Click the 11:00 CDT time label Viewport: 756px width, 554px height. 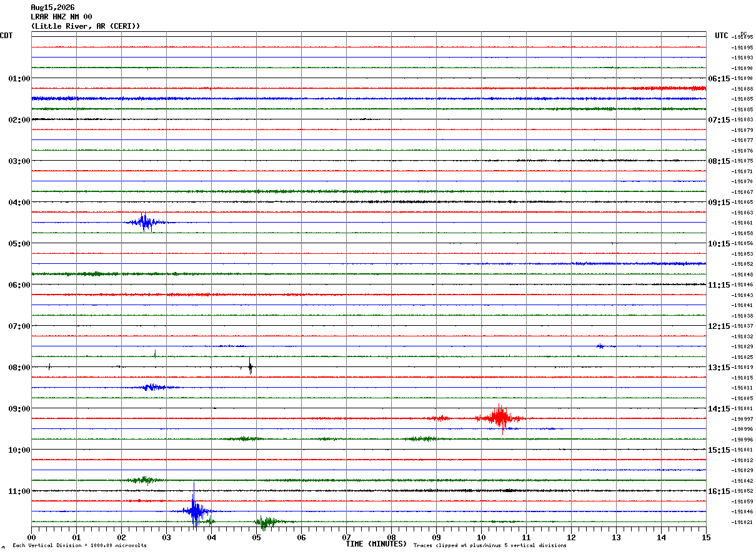click(19, 491)
